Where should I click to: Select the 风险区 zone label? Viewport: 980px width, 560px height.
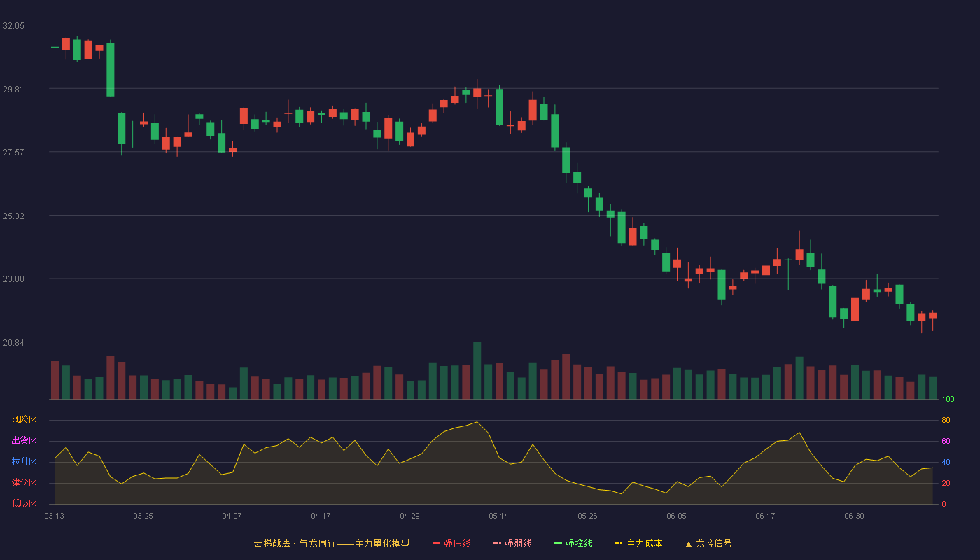(24, 420)
